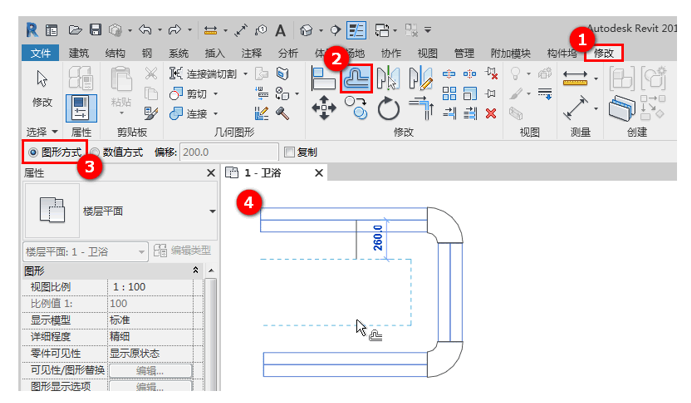Collapse the 图形 properties section

195,270
